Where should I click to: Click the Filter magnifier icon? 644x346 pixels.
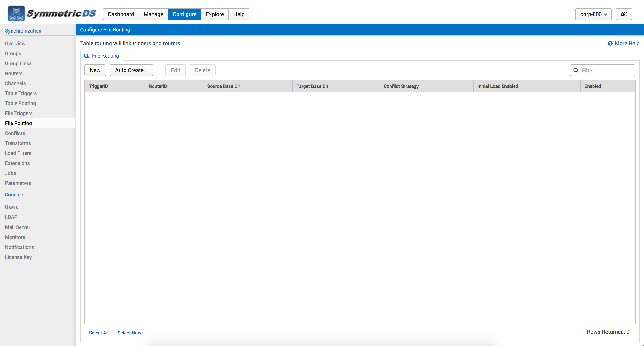pyautogui.click(x=576, y=70)
